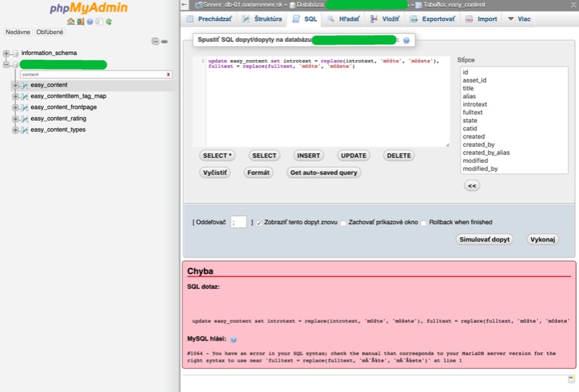Go to the Vložiť tab

[385, 19]
